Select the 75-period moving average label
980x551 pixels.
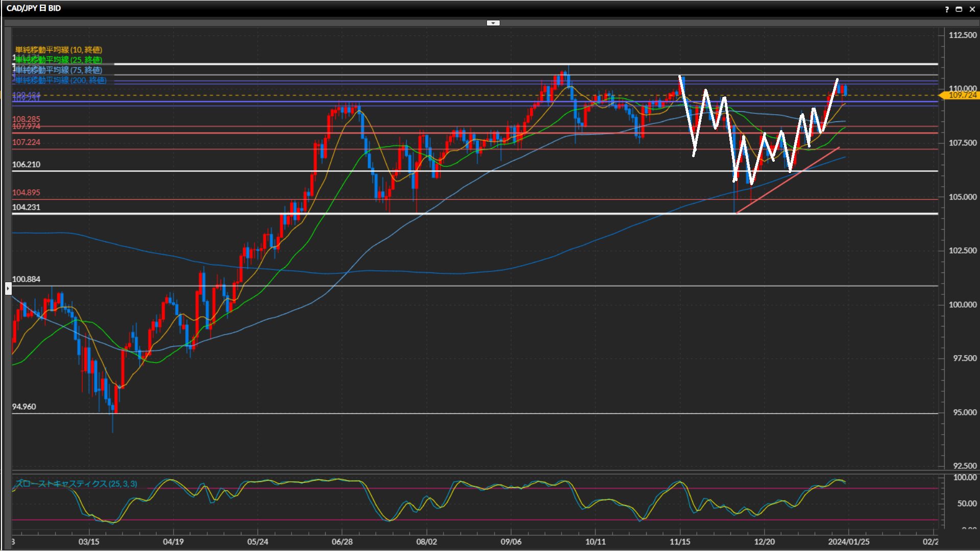tap(59, 70)
